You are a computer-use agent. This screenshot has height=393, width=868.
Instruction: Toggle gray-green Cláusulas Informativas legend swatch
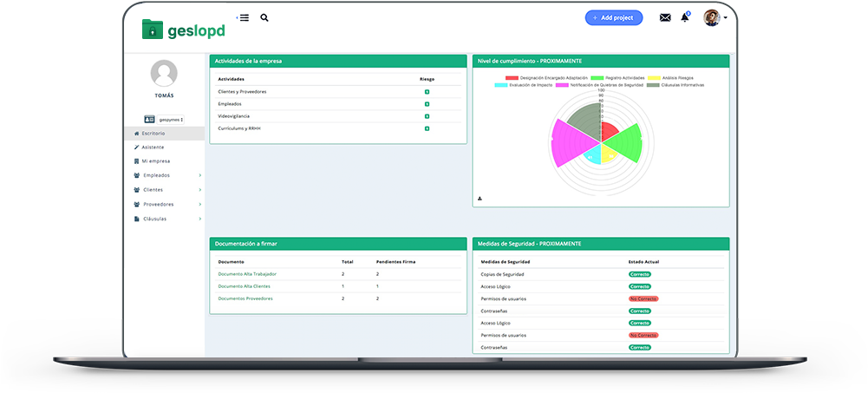coord(653,85)
